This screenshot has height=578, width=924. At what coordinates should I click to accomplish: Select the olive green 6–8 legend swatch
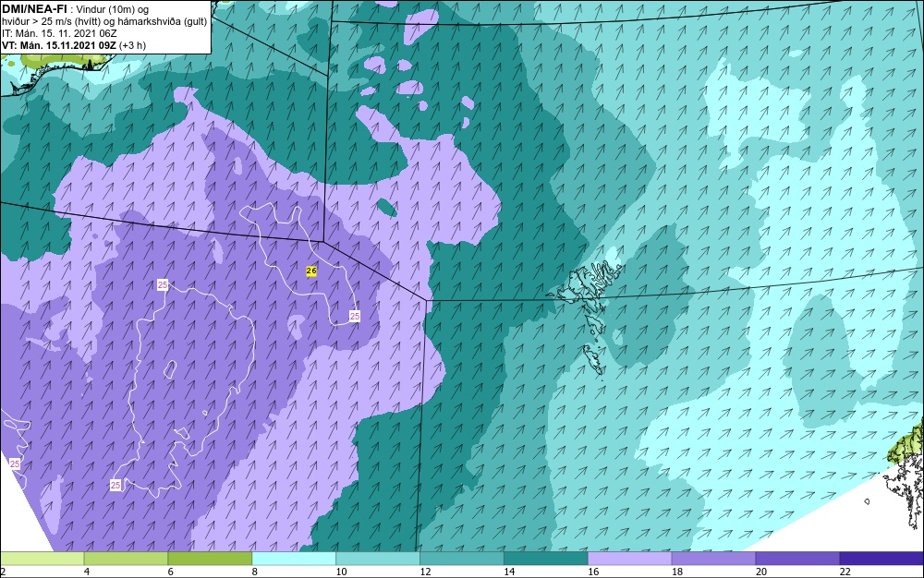tap(210, 559)
